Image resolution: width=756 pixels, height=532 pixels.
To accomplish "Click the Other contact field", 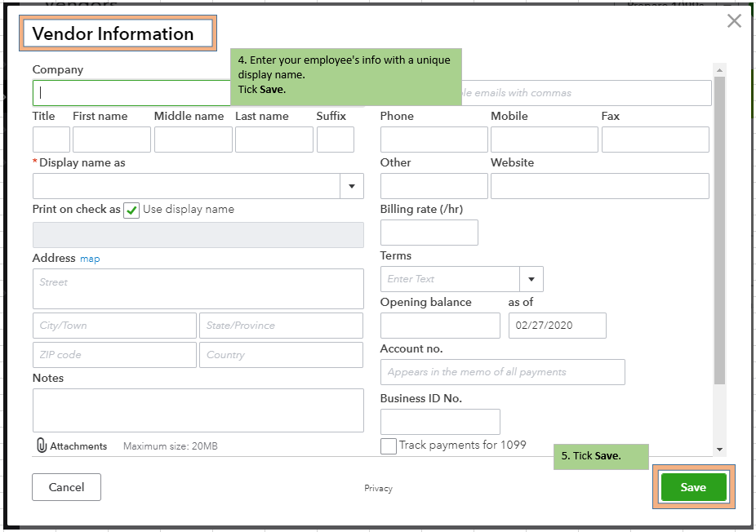I will point(434,186).
